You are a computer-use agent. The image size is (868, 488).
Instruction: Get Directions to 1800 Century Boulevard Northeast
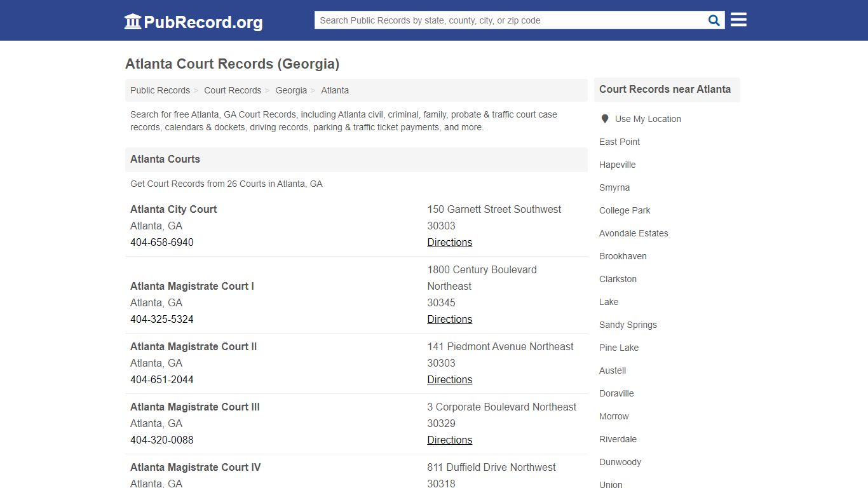(450, 319)
